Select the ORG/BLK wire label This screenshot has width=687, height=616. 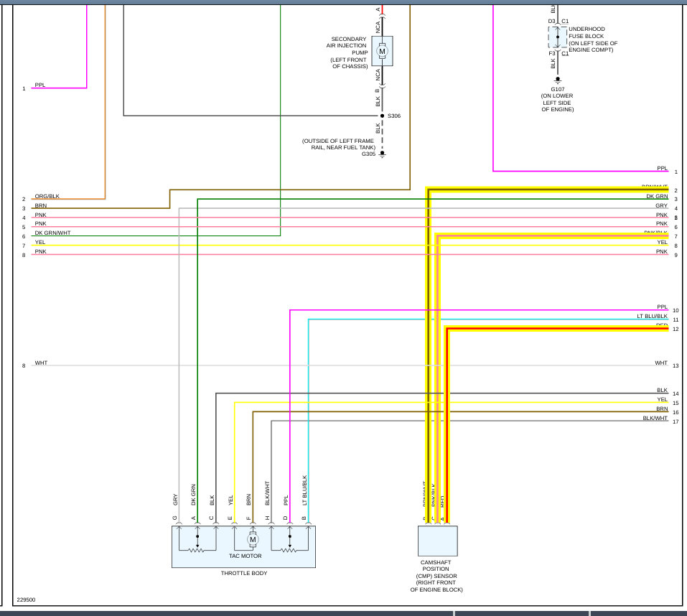(x=47, y=196)
